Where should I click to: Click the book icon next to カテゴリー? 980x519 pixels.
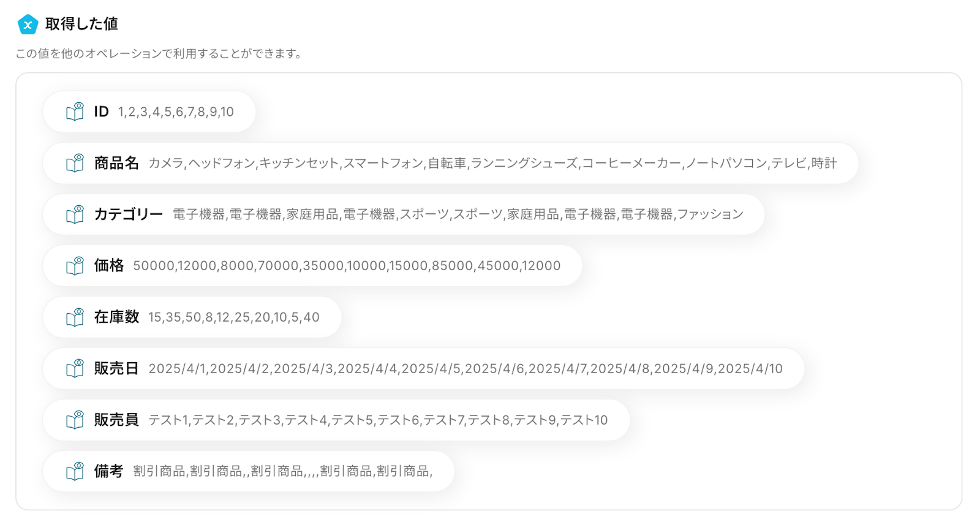(75, 214)
